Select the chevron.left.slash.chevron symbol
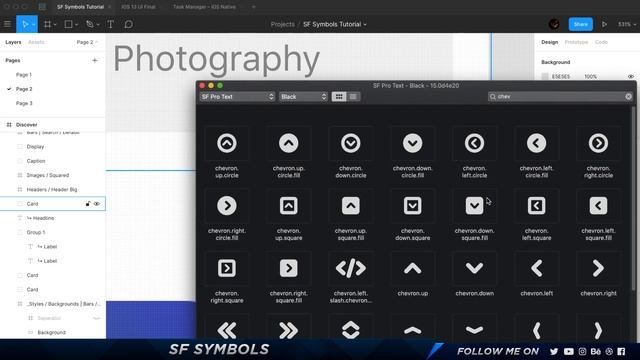 pos(351,268)
